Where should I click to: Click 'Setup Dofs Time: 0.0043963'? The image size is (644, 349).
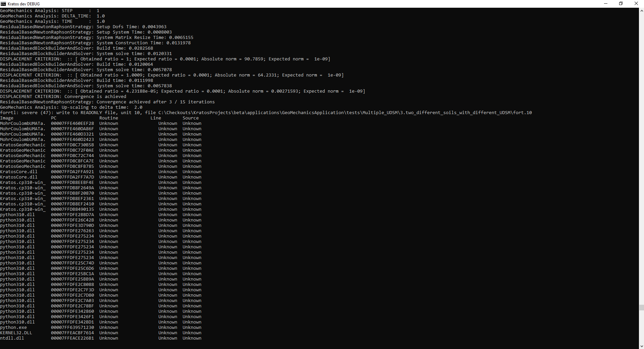click(x=132, y=27)
